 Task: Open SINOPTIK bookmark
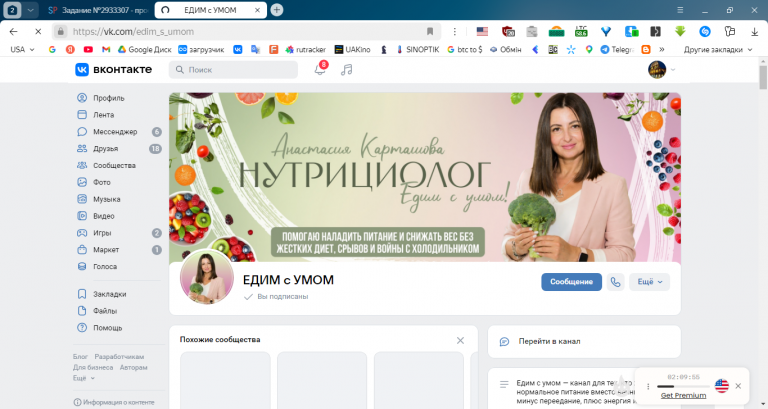point(418,49)
